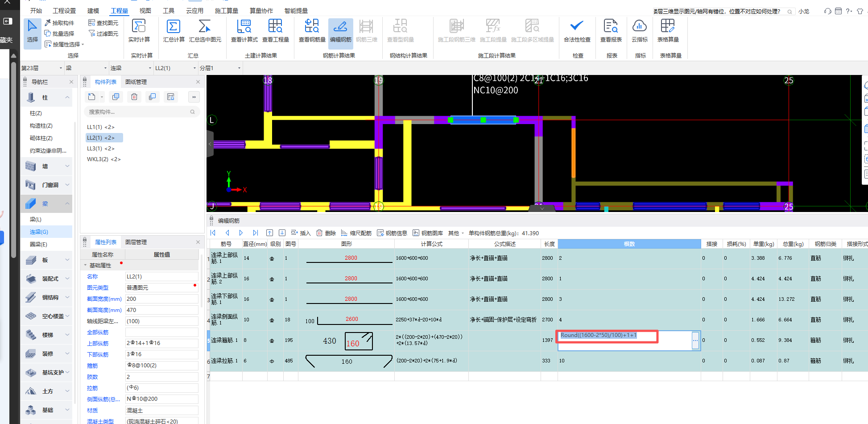Click the 根数 column header

[629, 244]
